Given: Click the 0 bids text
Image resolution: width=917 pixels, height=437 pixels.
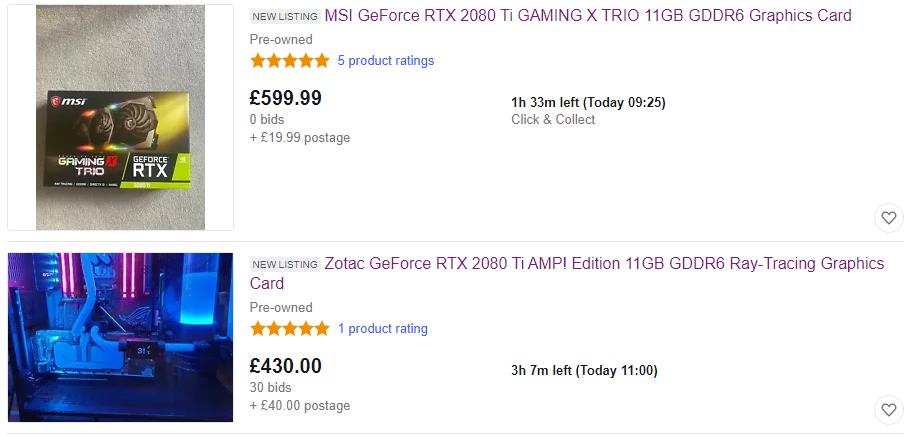Looking at the screenshot, I should pos(267,119).
